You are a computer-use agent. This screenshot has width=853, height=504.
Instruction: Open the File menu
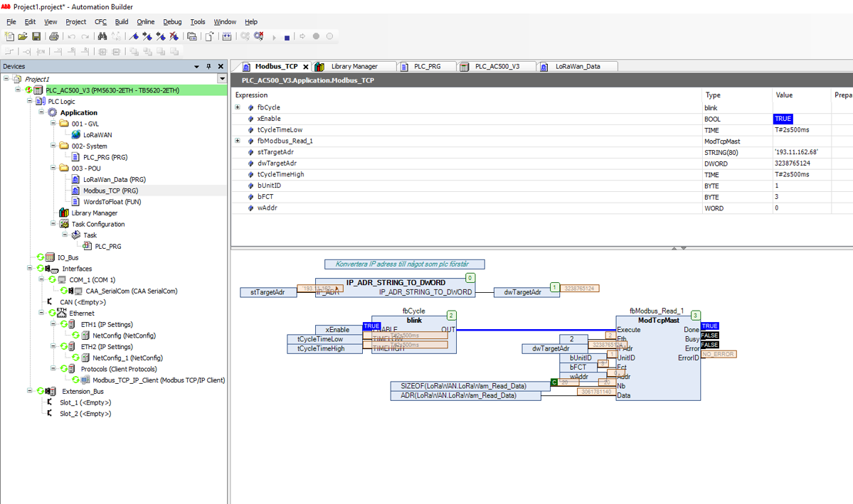(x=11, y=22)
